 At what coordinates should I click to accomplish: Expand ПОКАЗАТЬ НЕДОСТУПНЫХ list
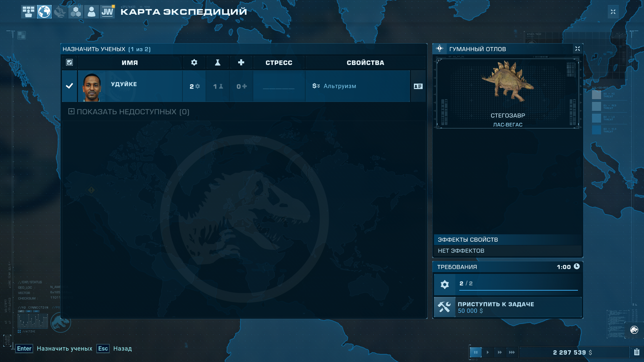click(129, 112)
